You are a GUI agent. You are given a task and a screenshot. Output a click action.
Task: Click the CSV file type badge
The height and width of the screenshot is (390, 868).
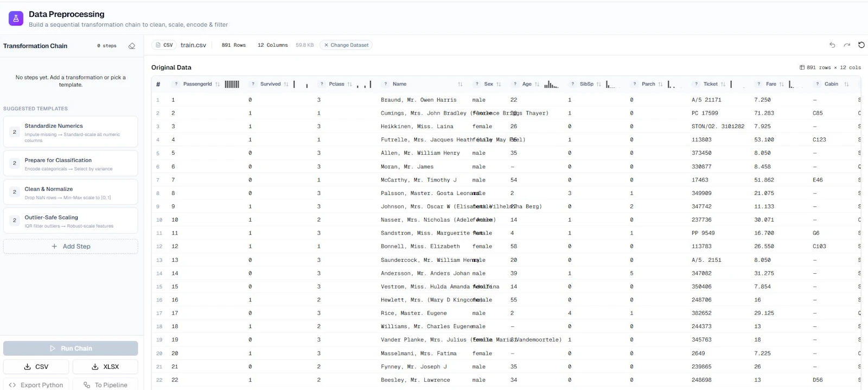(x=164, y=45)
